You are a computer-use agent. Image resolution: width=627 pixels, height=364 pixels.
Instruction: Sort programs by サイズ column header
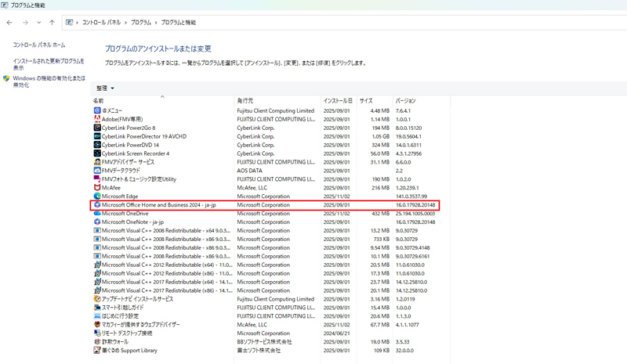coord(366,101)
